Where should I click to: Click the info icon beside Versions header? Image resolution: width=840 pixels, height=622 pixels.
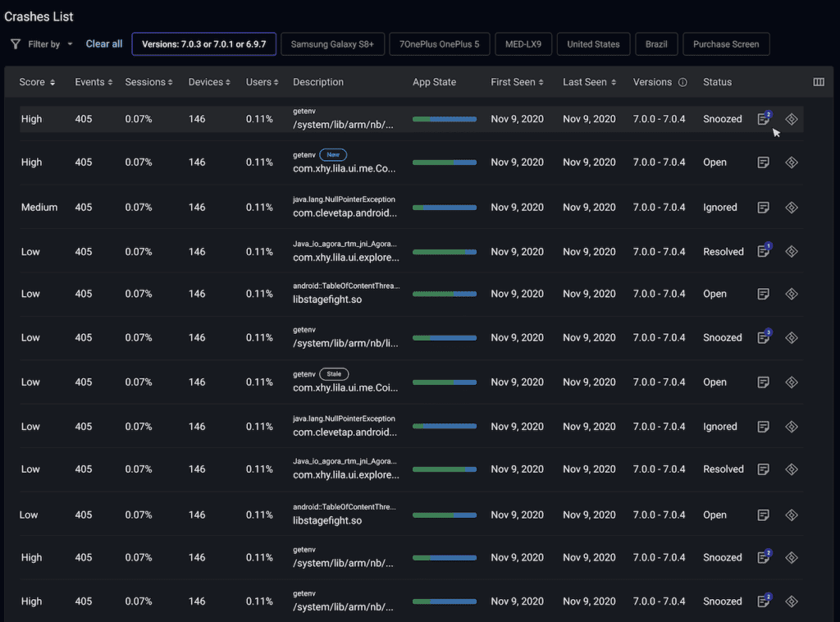pos(682,82)
